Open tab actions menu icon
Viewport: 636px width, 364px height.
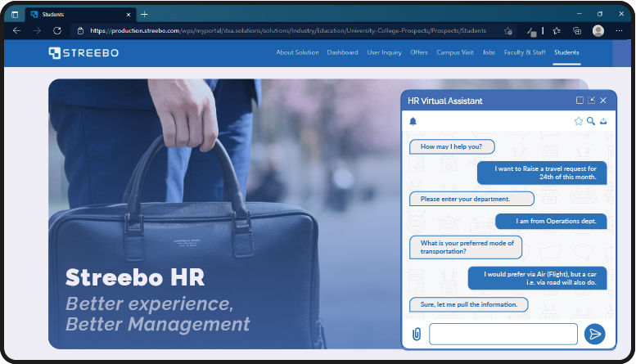[x=15, y=15]
